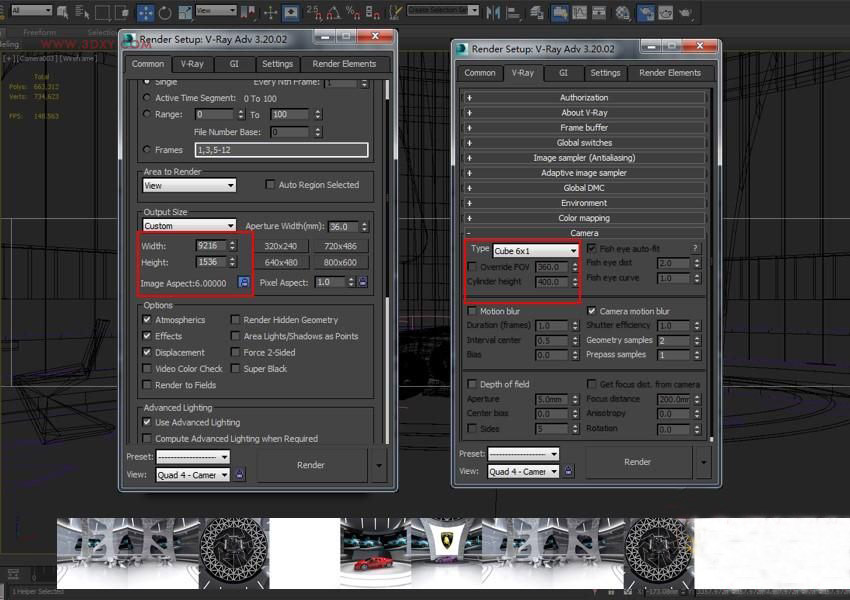Toggle the 2.5D Snaps icon
Viewport: 850px width, 600px height.
tap(314, 12)
